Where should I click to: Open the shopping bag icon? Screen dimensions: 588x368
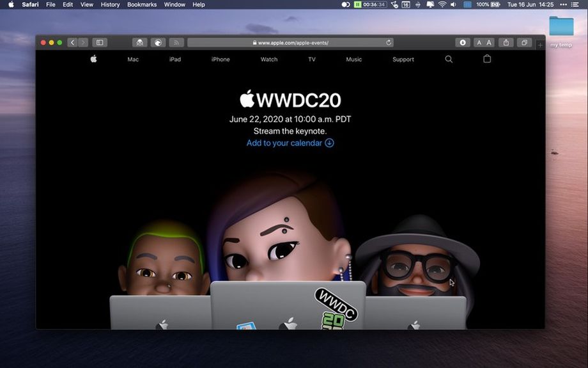487,60
